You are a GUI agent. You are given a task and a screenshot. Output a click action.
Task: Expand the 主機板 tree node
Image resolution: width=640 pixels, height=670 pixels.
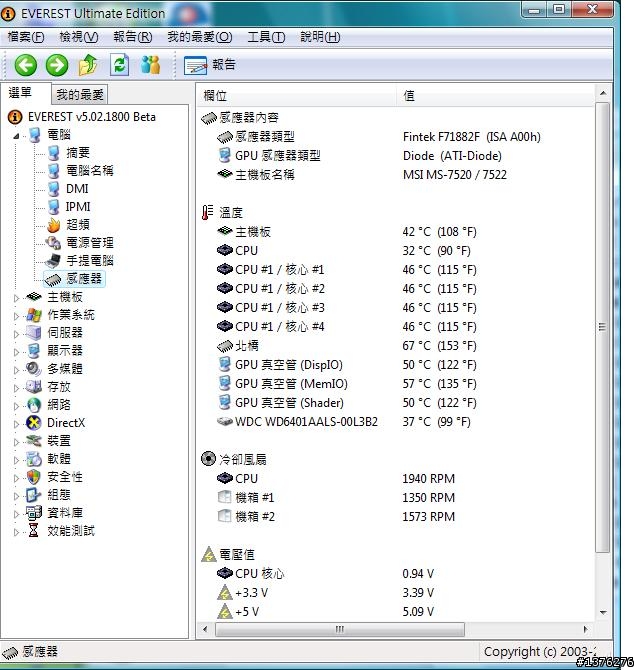click(x=16, y=298)
